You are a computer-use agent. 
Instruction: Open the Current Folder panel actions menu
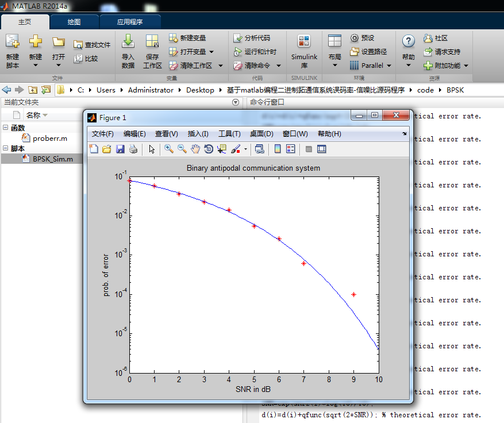click(236, 102)
